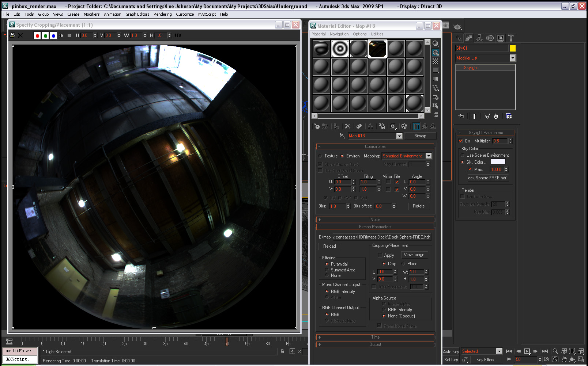588x366 pixels.
Task: Open the Rendering menu
Action: click(x=162, y=14)
